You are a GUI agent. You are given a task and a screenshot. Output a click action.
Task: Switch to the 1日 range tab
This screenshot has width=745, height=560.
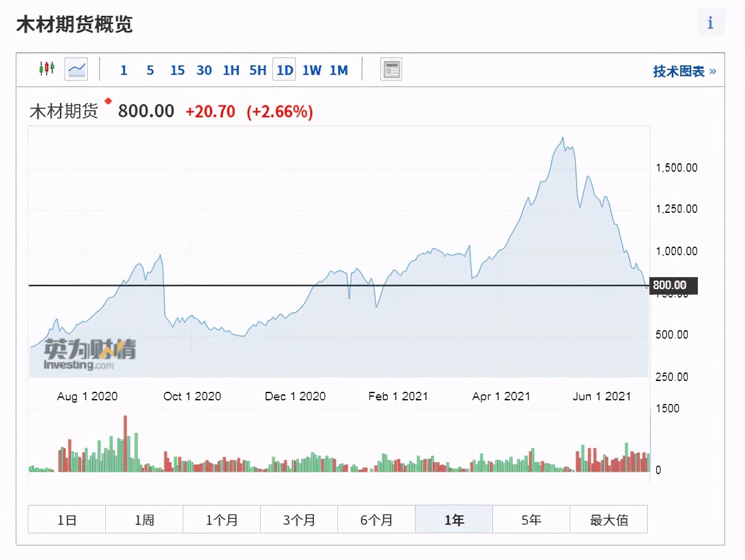pyautogui.click(x=67, y=519)
